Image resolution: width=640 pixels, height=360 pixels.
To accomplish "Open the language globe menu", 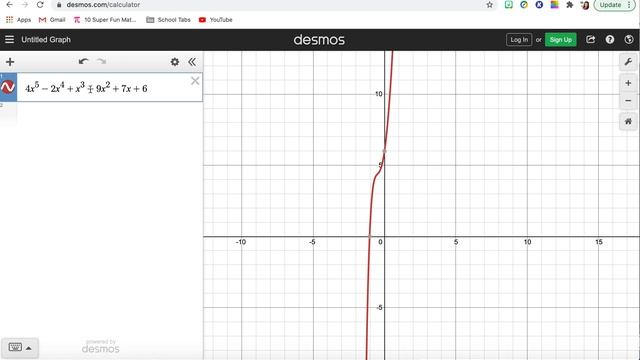I will pyautogui.click(x=629, y=40).
